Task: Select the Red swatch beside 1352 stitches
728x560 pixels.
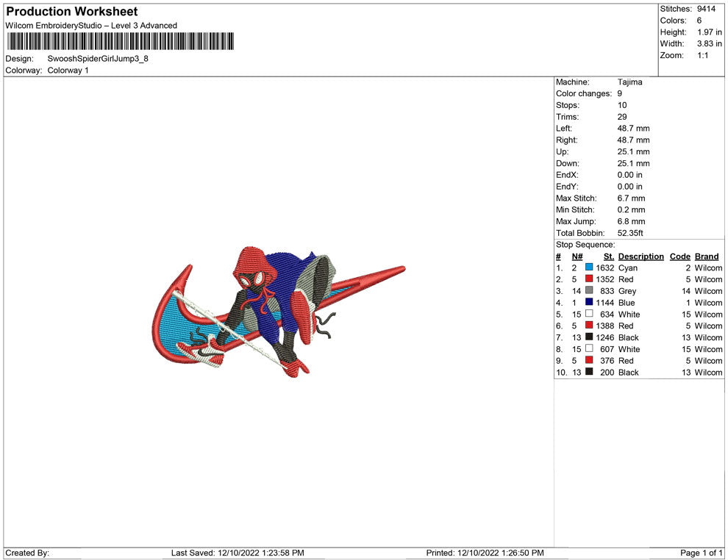Action: [589, 279]
